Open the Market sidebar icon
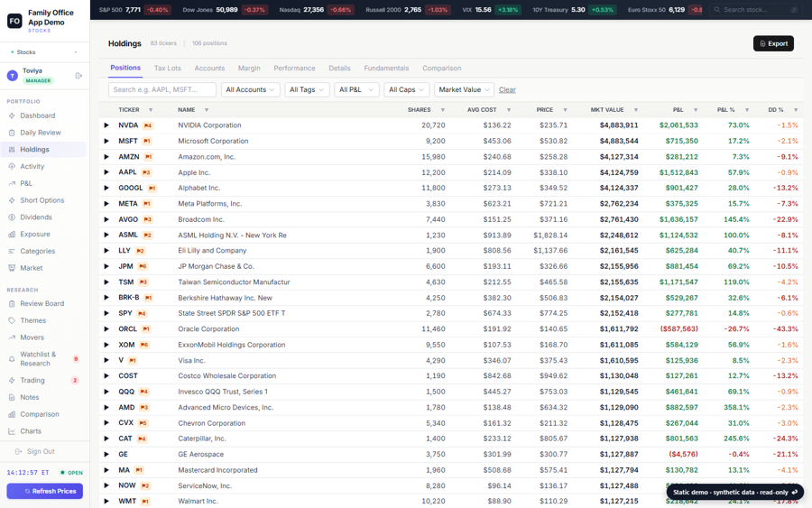Screen dimensions: 812x508 click(12, 268)
